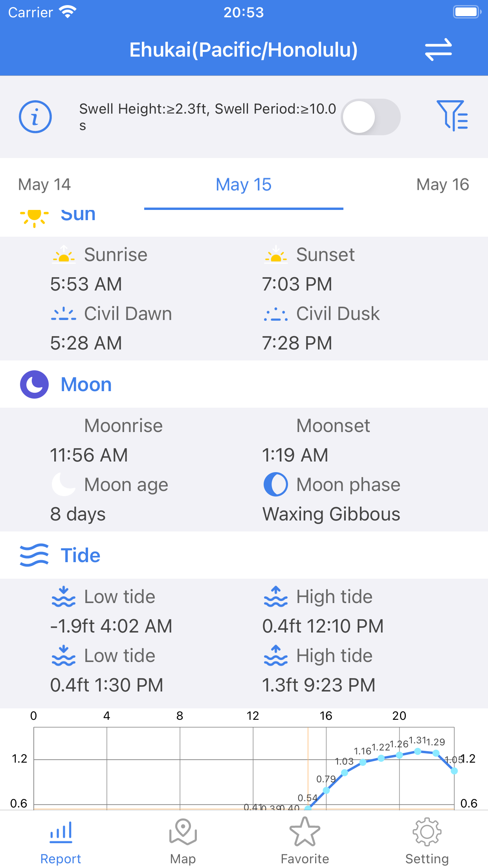Tap the Tide waves section icon

coord(35,555)
